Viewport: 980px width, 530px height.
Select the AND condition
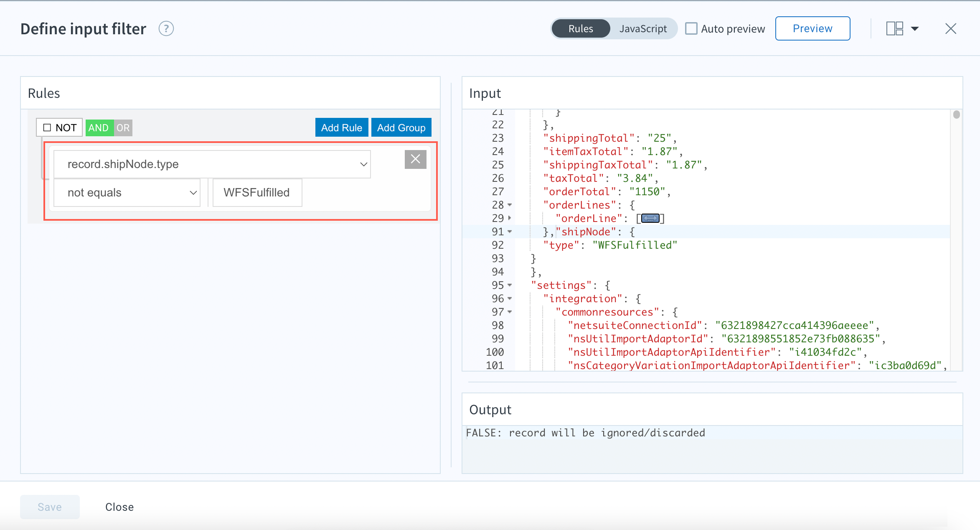point(99,128)
